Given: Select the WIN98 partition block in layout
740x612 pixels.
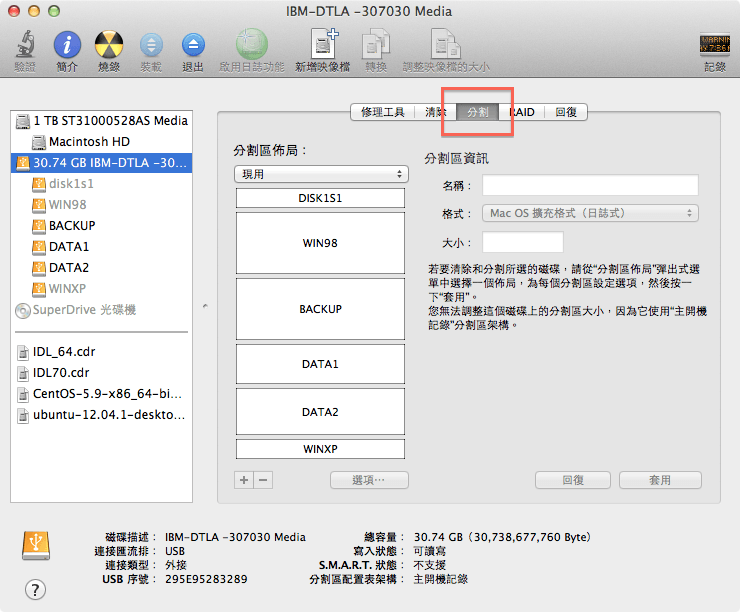Looking at the screenshot, I should click(x=320, y=243).
